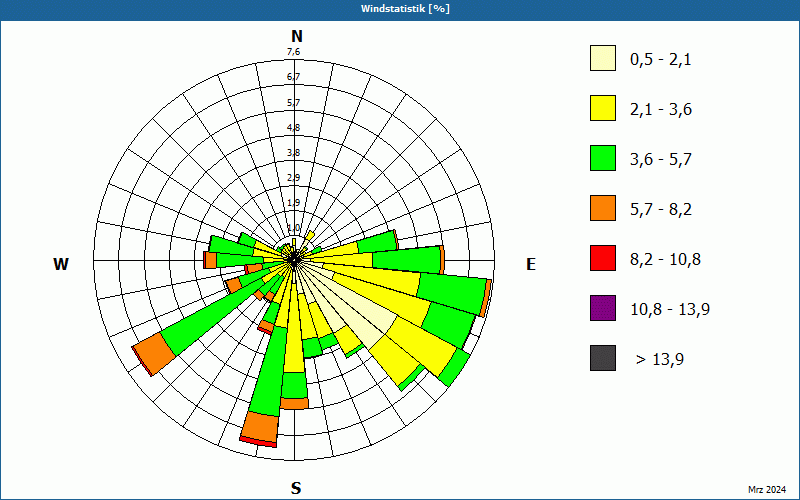Image resolution: width=800 pixels, height=500 pixels.
Task: Click the legend label '> 13,9'
Action: pos(660,360)
